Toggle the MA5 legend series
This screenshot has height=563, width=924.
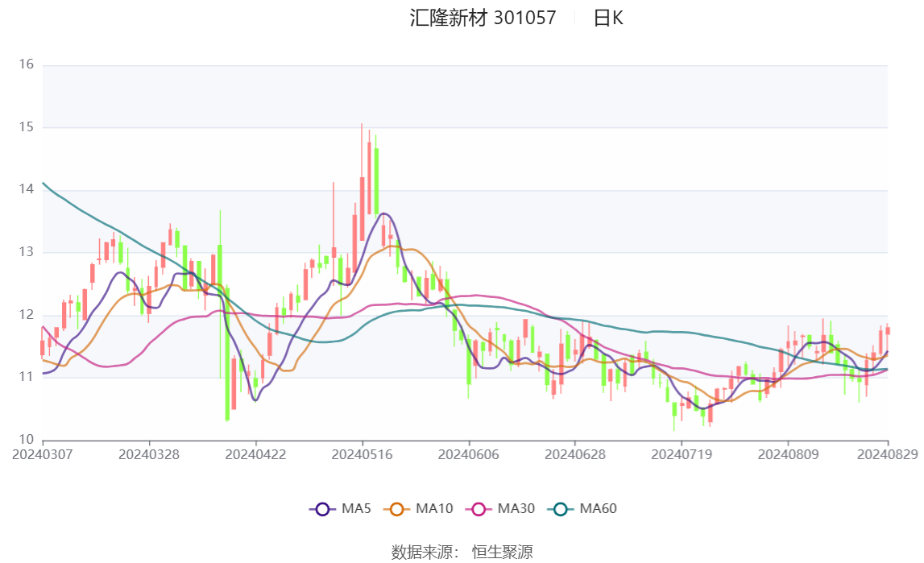(x=340, y=509)
